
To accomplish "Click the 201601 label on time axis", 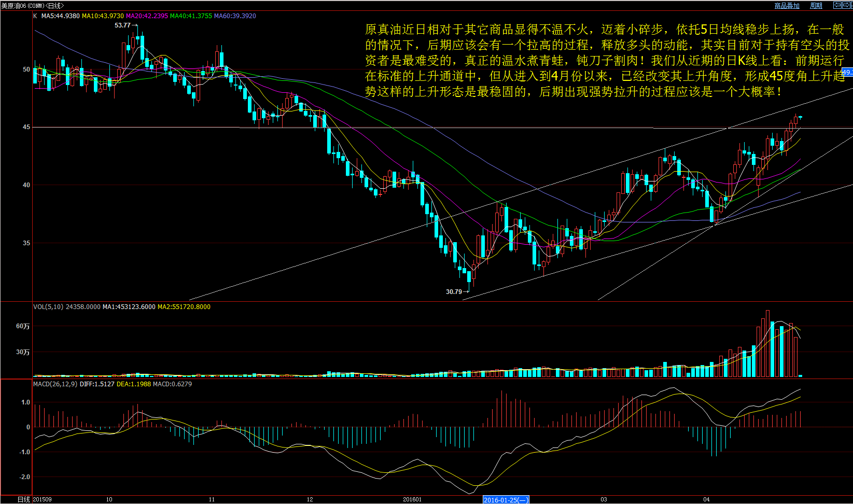I will (x=412, y=500).
